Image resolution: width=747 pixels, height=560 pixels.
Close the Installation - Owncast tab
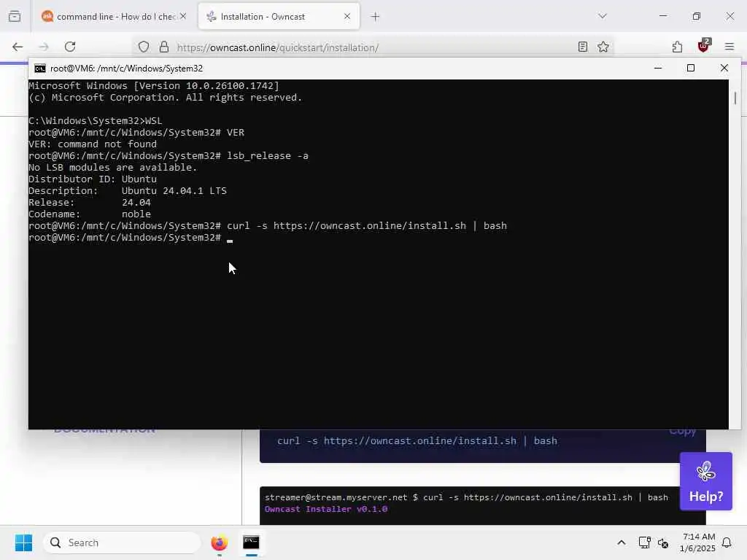coord(347,16)
